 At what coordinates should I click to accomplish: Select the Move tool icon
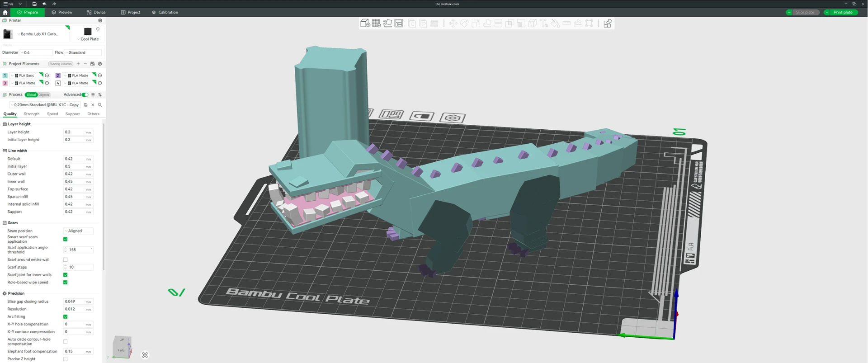pyautogui.click(x=453, y=23)
